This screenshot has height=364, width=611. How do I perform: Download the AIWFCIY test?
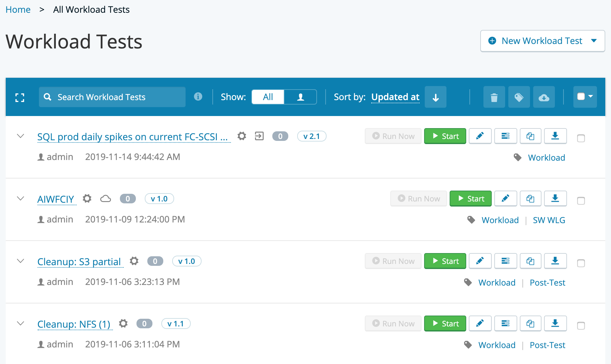(x=555, y=199)
